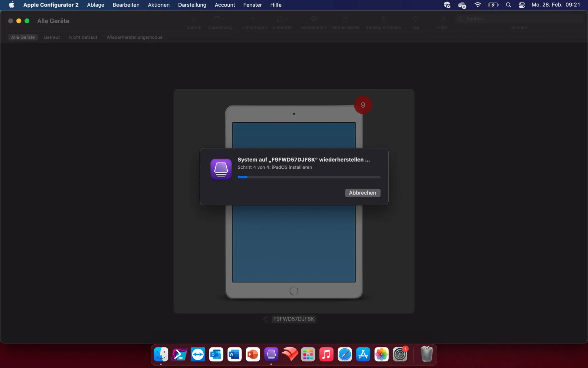Open Microsoft Outlook from the Dock
588x368 pixels.
(x=216, y=355)
